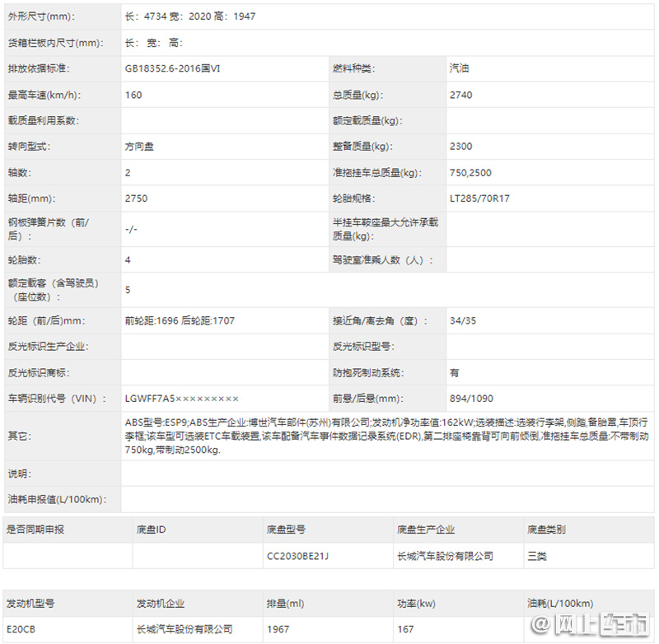Select overhang value 894/1090
This screenshot has width=659, height=644.
click(x=471, y=399)
